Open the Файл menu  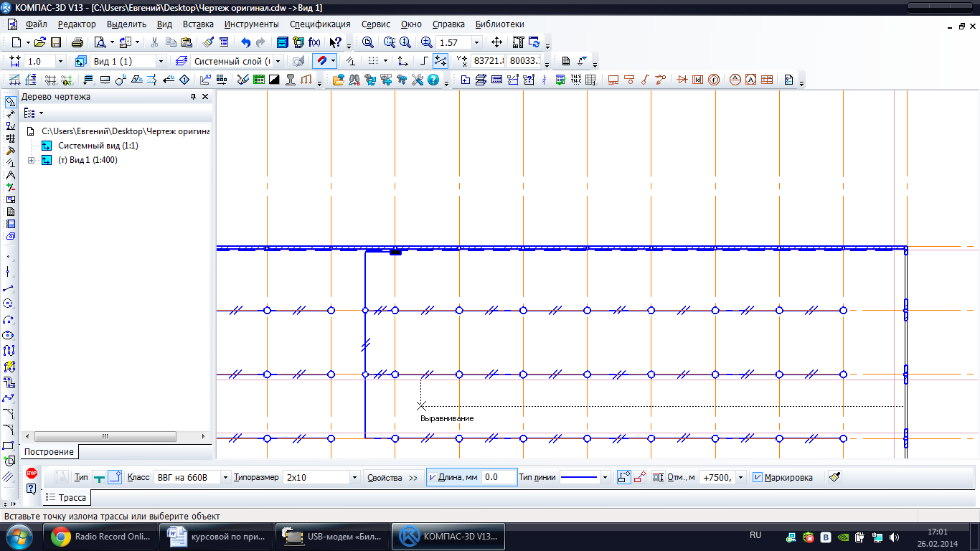click(x=35, y=24)
